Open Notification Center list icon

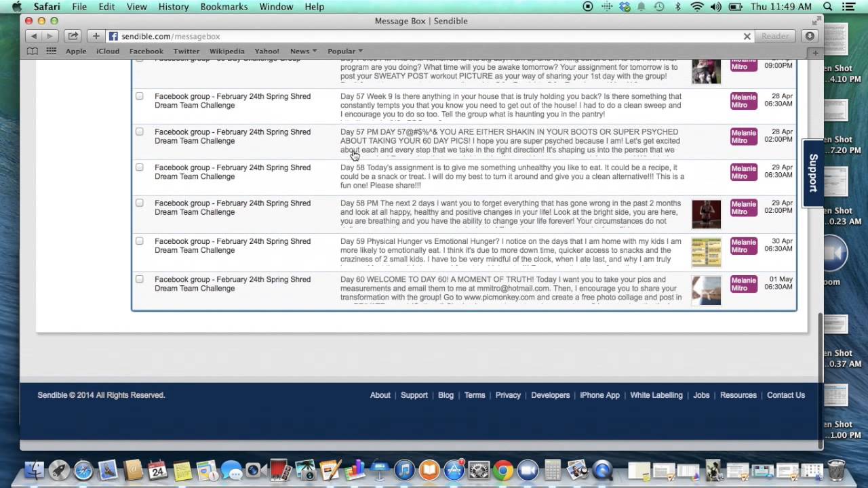pyautogui.click(x=848, y=7)
